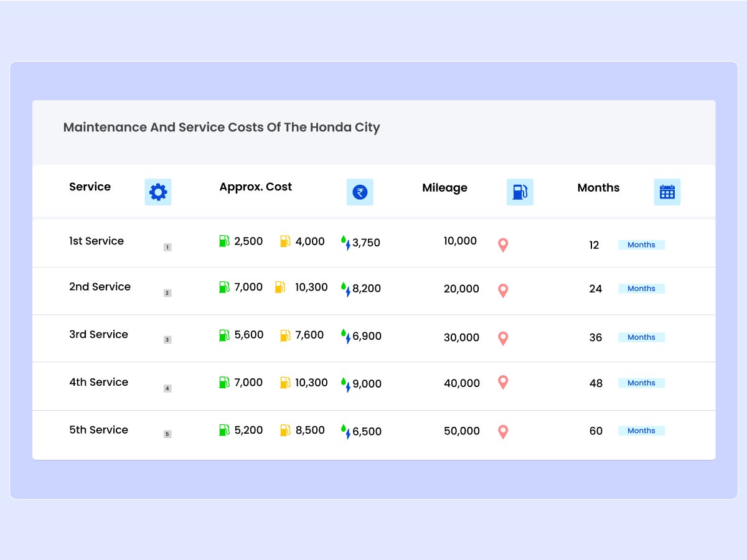747x560 pixels.
Task: Select the rupee icon next to Approx. Cost
Action: (x=360, y=192)
